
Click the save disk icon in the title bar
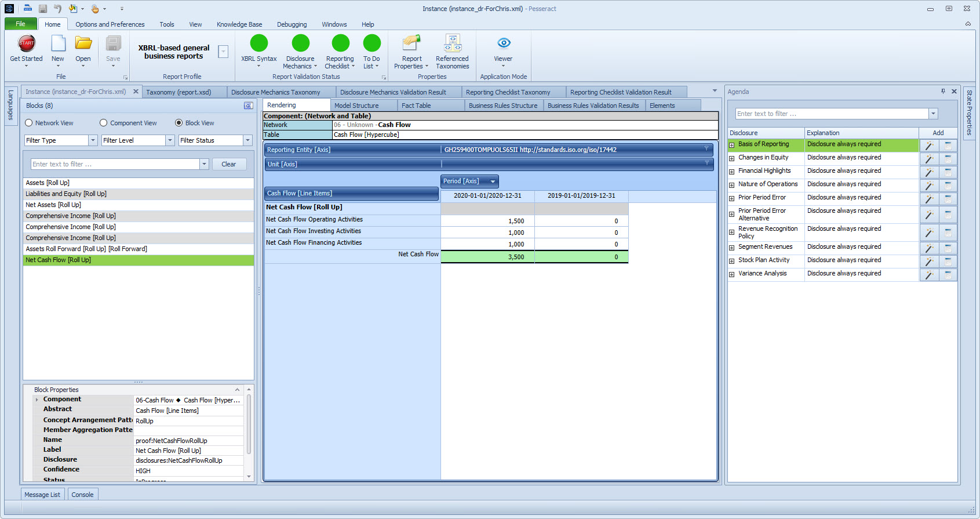(43, 9)
